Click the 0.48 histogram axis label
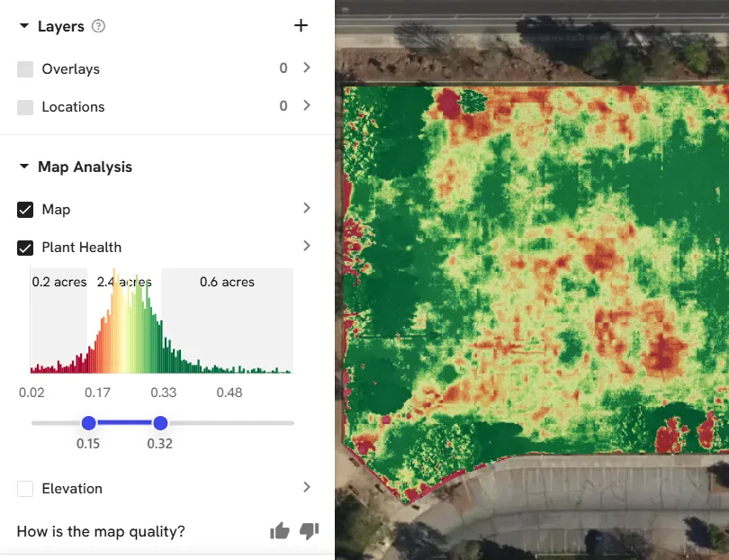Viewport: 729px width, 560px height. (229, 393)
